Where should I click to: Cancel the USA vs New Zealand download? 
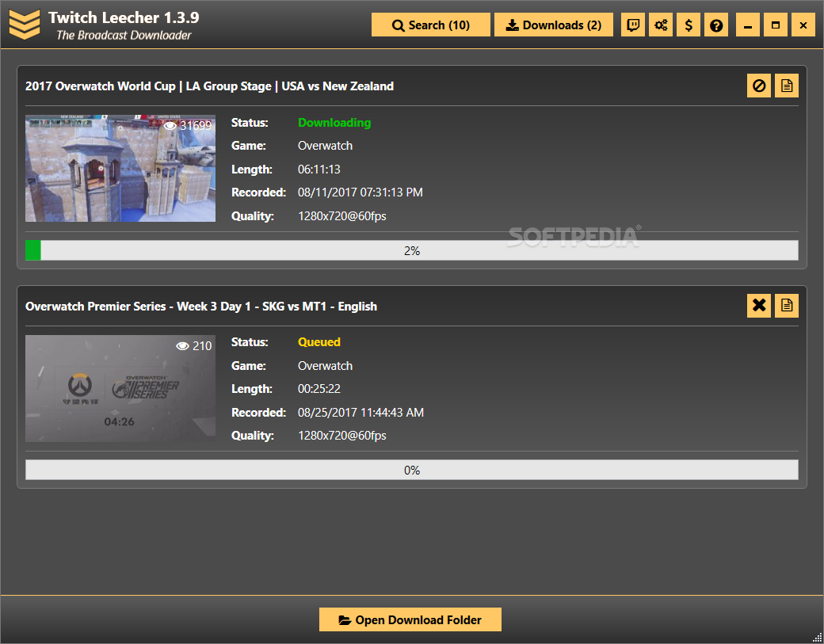759,86
